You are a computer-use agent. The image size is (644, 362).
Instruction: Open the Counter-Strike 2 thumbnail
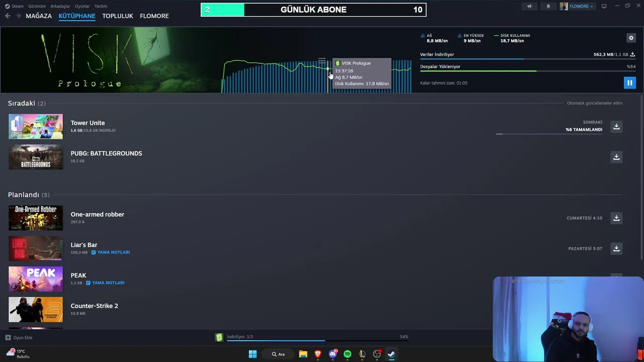point(36,309)
